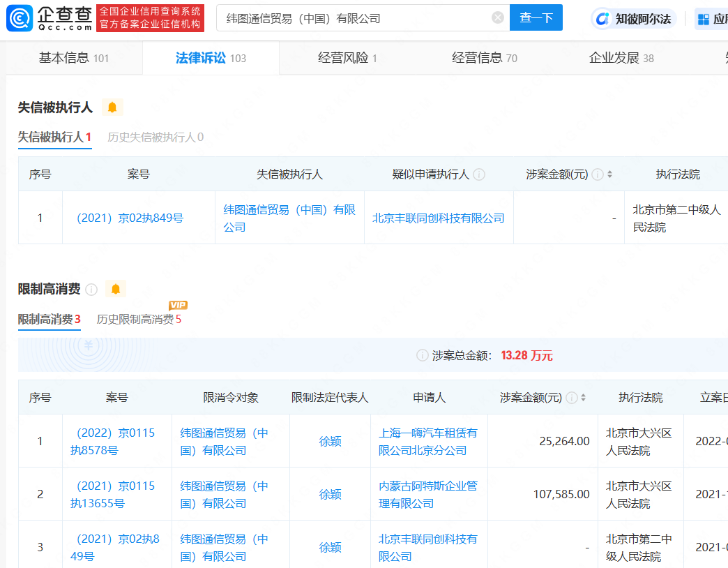Sort consumption-restriction table by 涉案金额 arrows
The image size is (728, 568).
click(583, 398)
